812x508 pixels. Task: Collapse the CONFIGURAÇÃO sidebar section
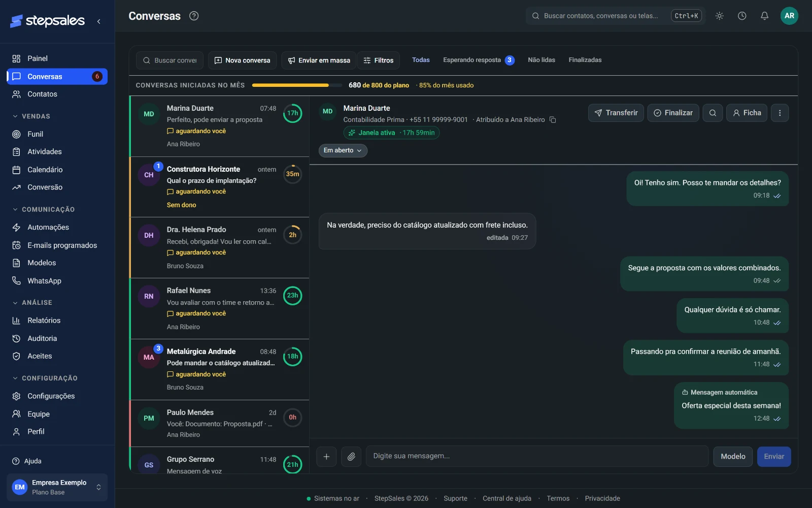click(x=45, y=378)
